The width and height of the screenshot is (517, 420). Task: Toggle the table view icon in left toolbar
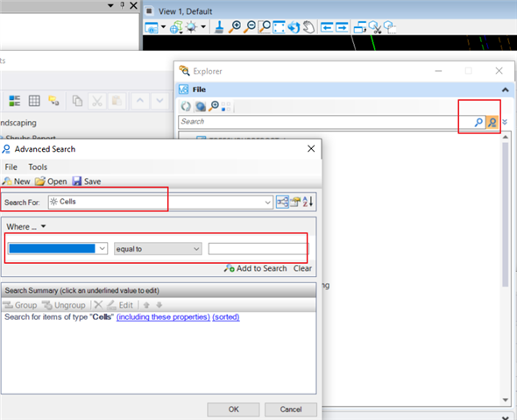point(34,101)
